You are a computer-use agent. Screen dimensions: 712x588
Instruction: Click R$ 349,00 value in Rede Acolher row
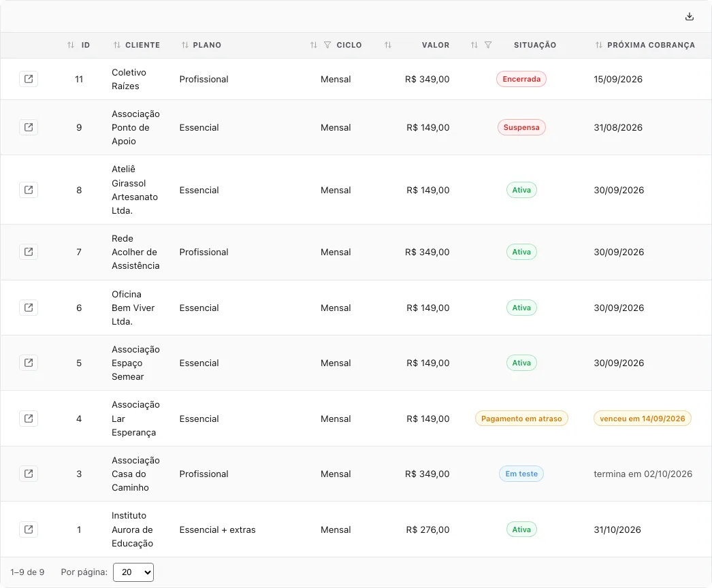pyautogui.click(x=427, y=252)
